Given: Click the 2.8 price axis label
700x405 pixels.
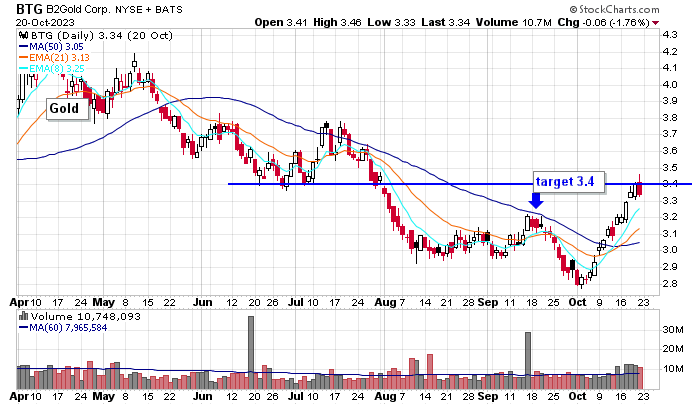Looking at the screenshot, I should pyautogui.click(x=670, y=284).
